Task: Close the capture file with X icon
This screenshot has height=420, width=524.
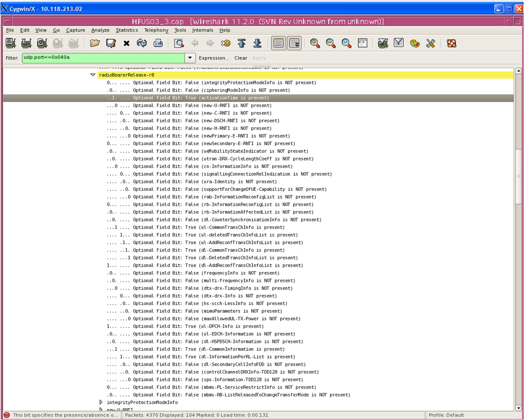Action: click(x=126, y=43)
